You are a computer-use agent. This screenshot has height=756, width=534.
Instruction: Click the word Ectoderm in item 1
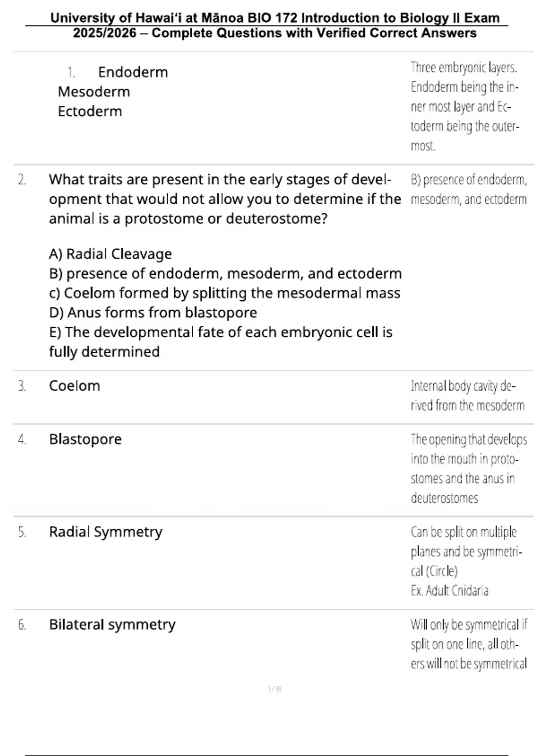pyautogui.click(x=90, y=111)
